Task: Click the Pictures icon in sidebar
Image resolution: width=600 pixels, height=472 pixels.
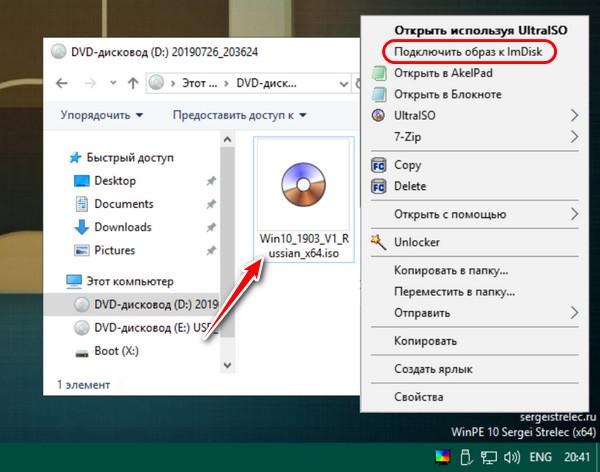Action: 82,250
